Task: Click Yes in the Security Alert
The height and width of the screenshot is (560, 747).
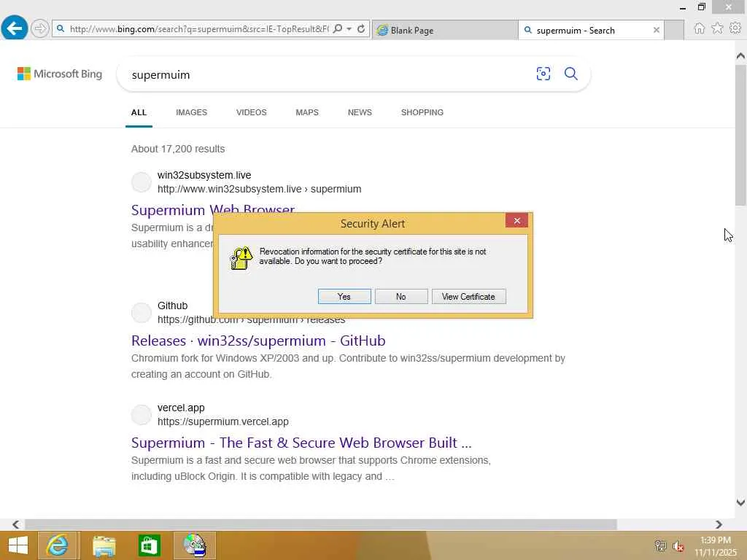Action: coord(344,296)
